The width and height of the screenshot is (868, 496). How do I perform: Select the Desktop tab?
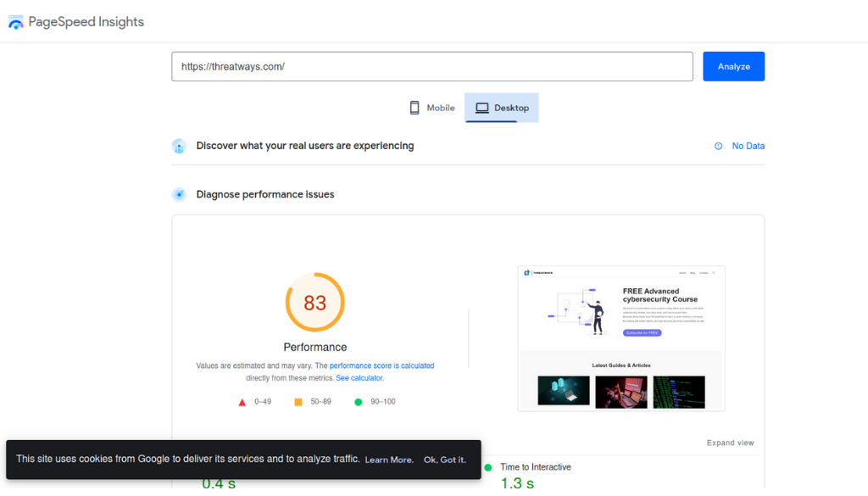[502, 108]
